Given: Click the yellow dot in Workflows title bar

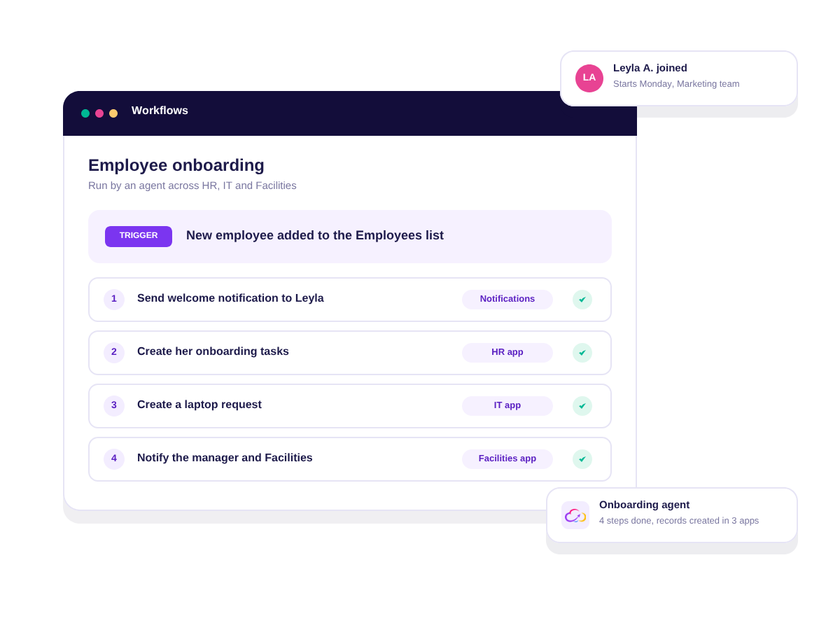Looking at the screenshot, I should point(113,113).
